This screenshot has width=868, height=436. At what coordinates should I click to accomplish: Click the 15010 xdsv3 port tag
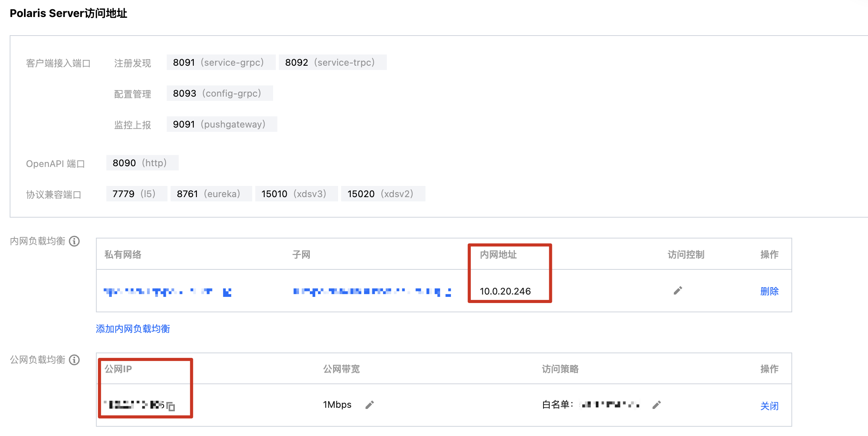click(x=296, y=194)
